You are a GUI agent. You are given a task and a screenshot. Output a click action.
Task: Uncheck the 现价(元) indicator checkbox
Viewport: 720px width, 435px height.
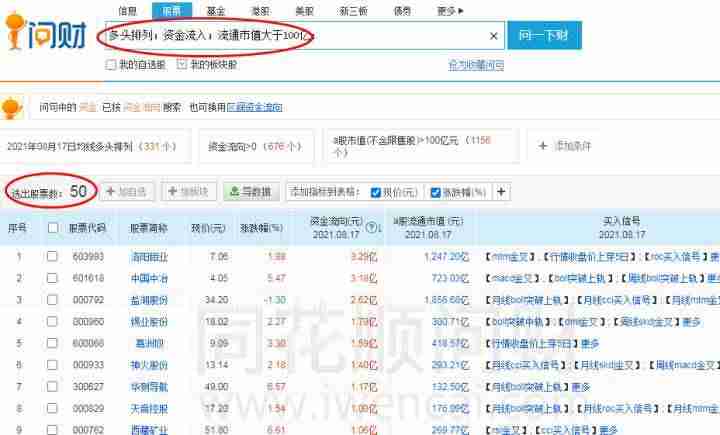[x=376, y=192]
